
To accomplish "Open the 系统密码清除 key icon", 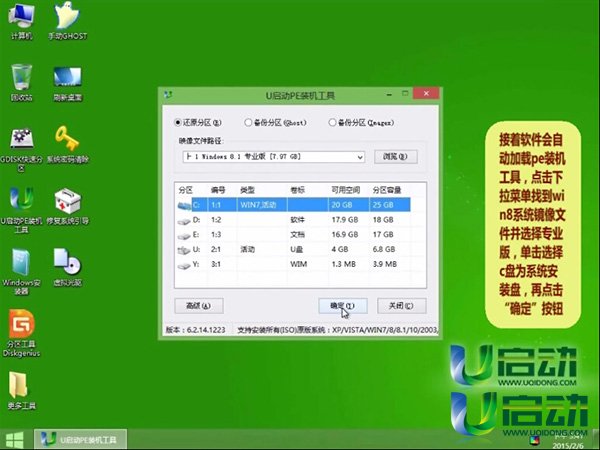I will coord(67,145).
